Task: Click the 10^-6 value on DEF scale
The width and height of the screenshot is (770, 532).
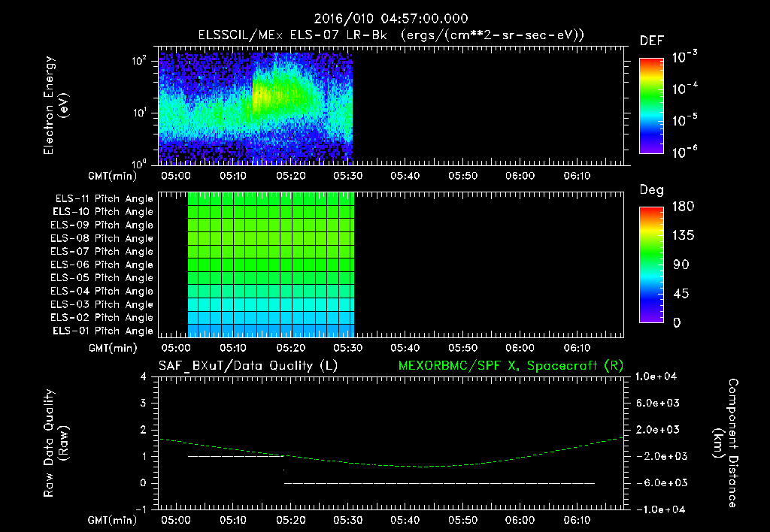Action: pos(684,151)
